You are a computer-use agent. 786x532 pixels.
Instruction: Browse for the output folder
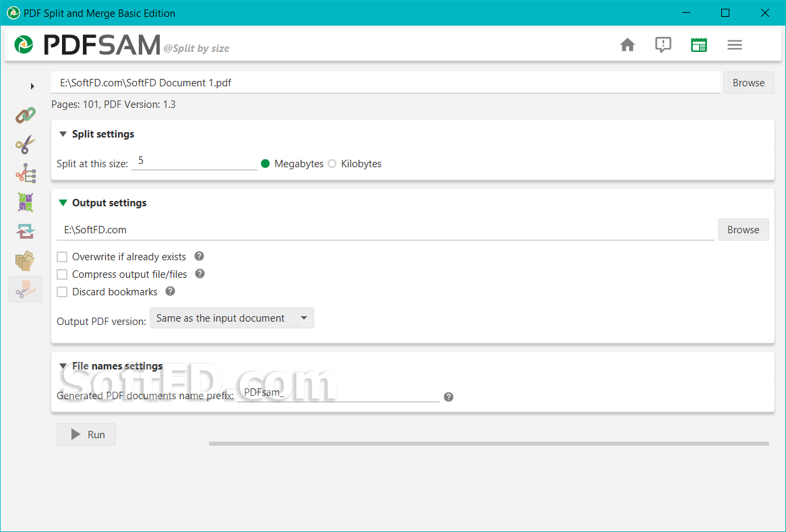tap(743, 230)
